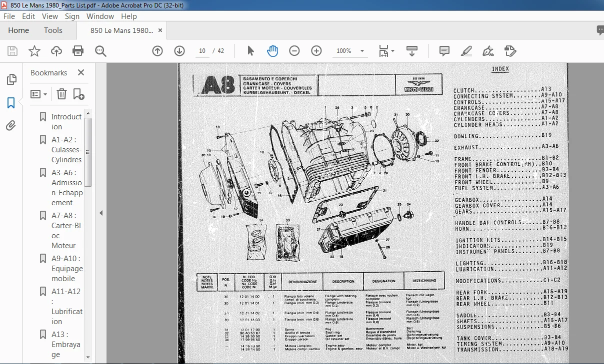Open the Sign document pen tool
Viewport: 604px width, 364px height.
[x=488, y=51]
